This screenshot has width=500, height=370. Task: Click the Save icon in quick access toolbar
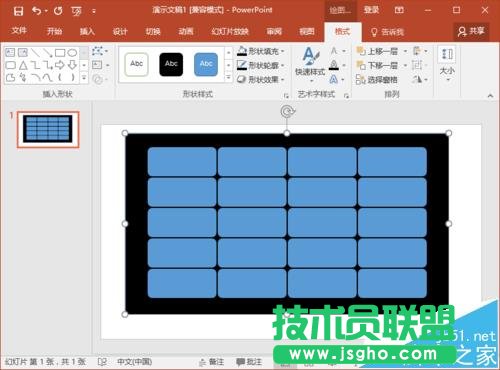point(18,11)
